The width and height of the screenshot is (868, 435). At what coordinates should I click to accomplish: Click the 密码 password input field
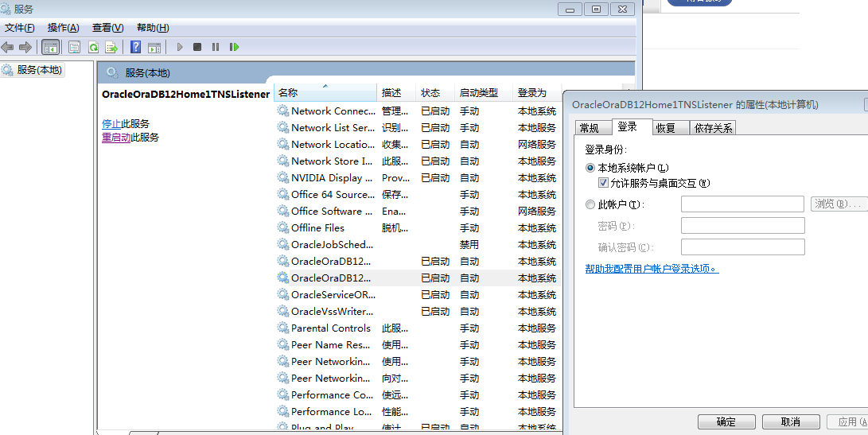(742, 225)
